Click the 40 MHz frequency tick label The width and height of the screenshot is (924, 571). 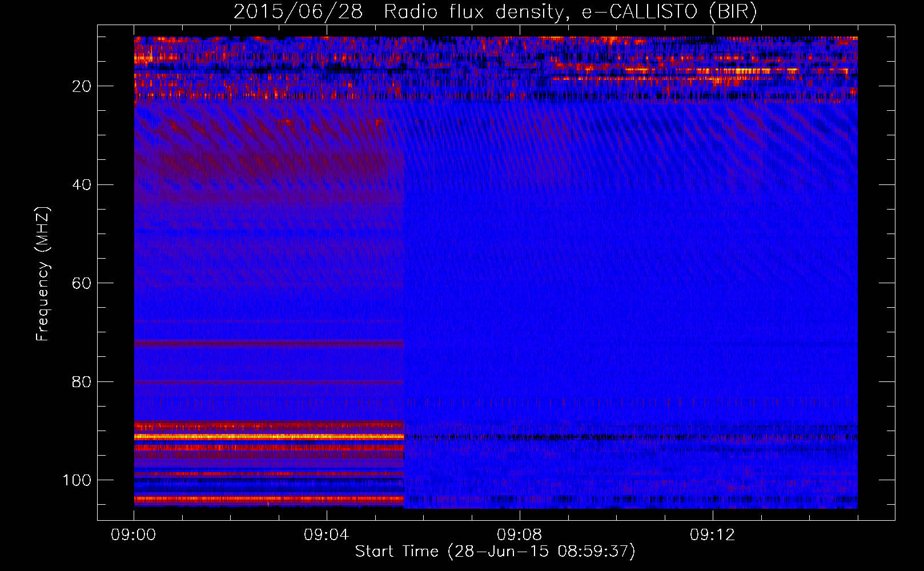82,185
